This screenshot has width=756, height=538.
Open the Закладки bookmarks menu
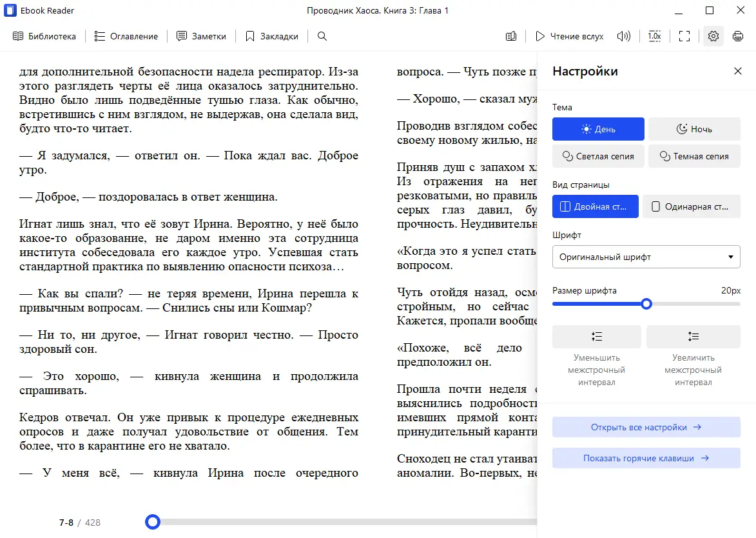pyautogui.click(x=272, y=36)
